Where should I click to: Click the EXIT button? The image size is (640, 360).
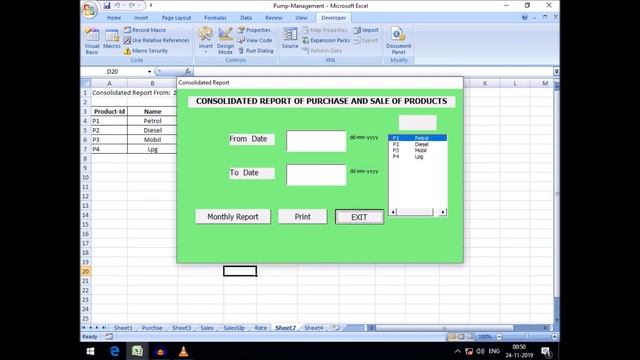coord(359,217)
